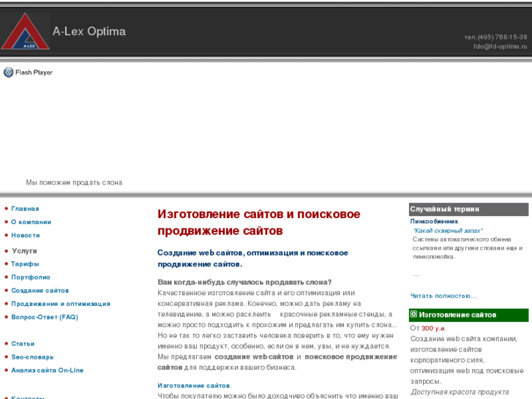Image resolution: width=532 pixels, height=399 pixels.
Task: Open Анализ сайта On-Line link
Action: pyautogui.click(x=47, y=370)
